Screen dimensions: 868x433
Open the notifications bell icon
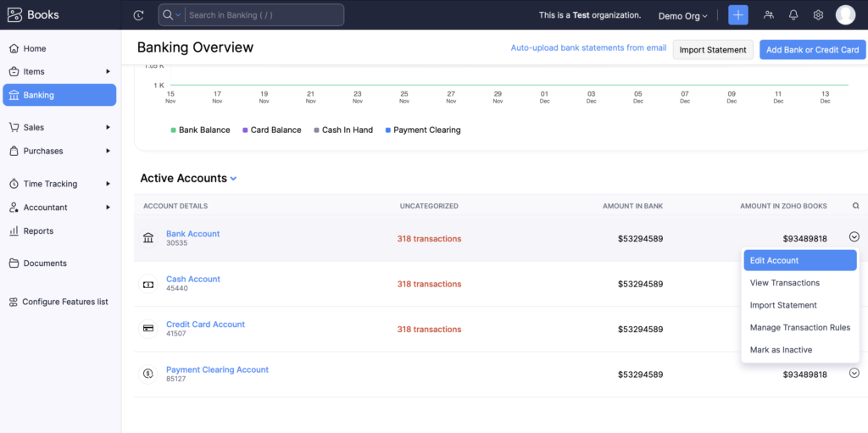pos(793,15)
